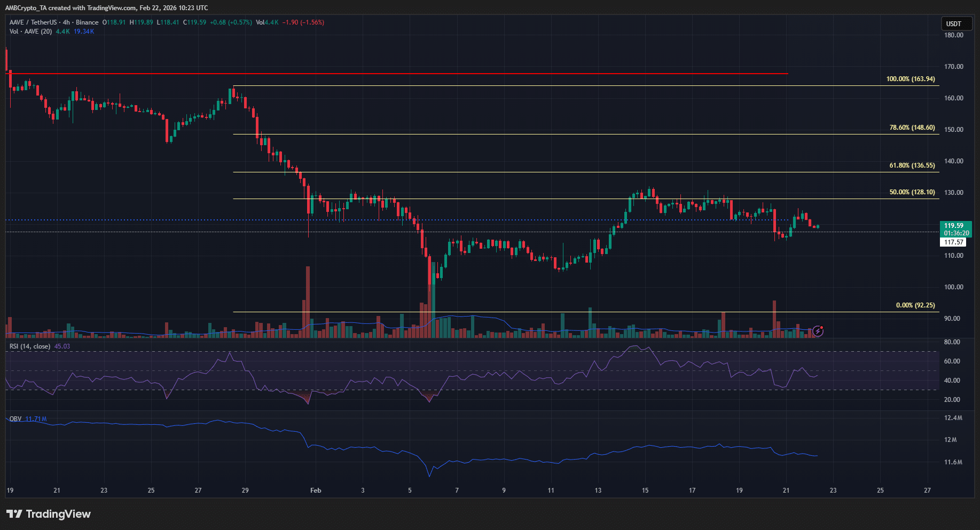980x530 pixels.
Task: Click the 0.00% (92.25) Fibonacci label
Action: point(915,305)
